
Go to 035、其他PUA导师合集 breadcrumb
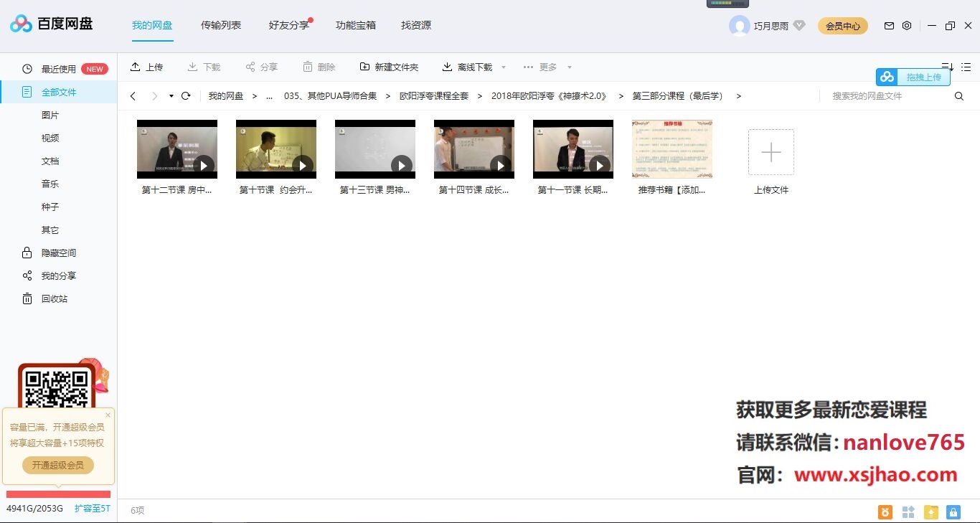click(331, 96)
